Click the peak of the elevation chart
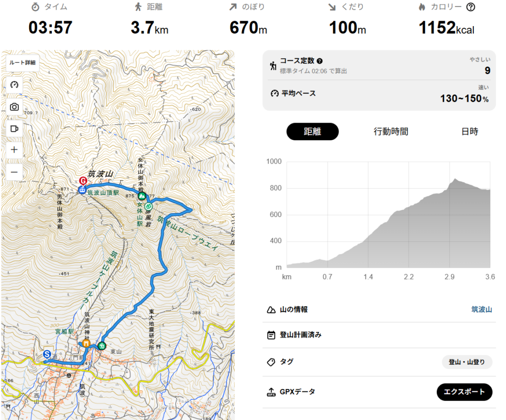This screenshot has height=420, width=506. tap(455, 179)
